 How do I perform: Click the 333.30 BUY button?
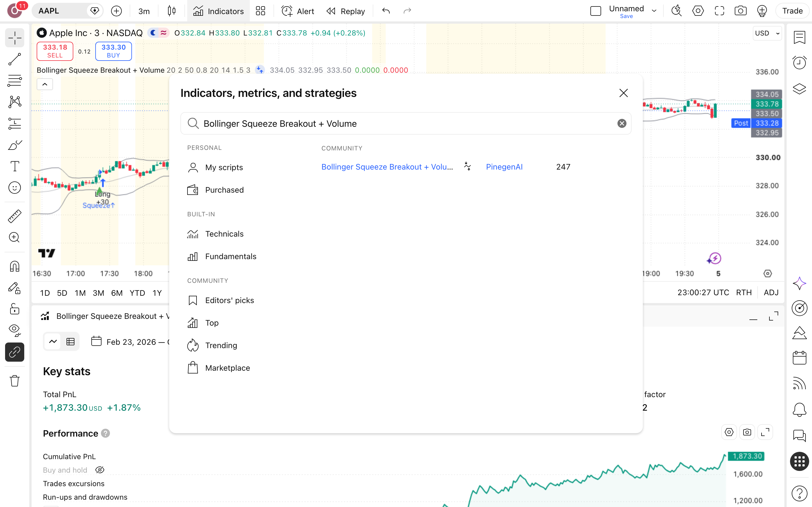pyautogui.click(x=113, y=51)
